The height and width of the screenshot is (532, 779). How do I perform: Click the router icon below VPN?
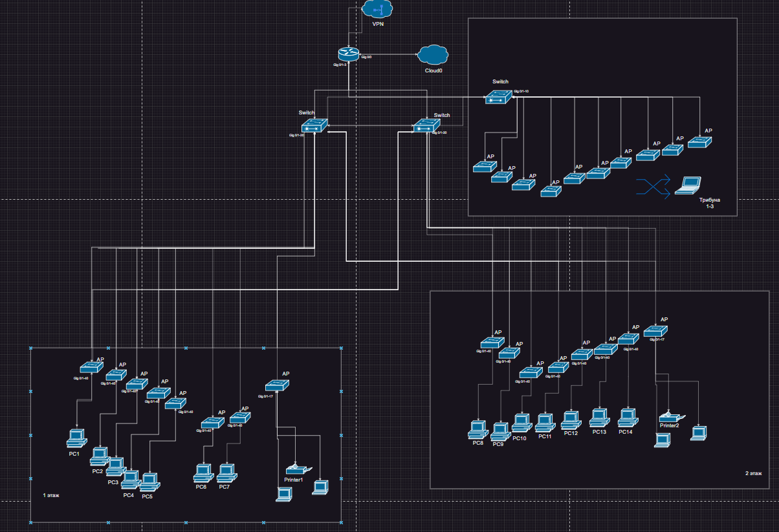[348, 55]
